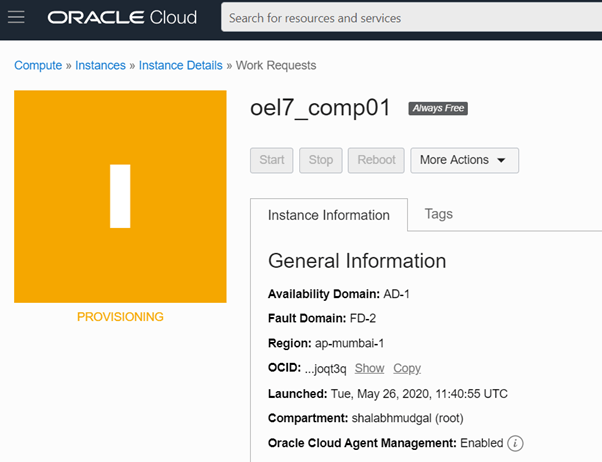
Task: Switch to the Tags tab
Action: (x=439, y=214)
